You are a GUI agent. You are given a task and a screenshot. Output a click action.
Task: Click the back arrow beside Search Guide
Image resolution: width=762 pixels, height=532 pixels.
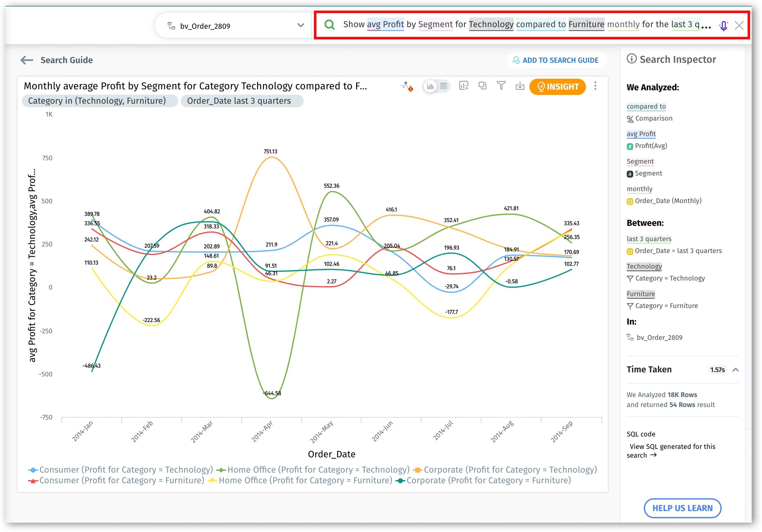point(27,60)
